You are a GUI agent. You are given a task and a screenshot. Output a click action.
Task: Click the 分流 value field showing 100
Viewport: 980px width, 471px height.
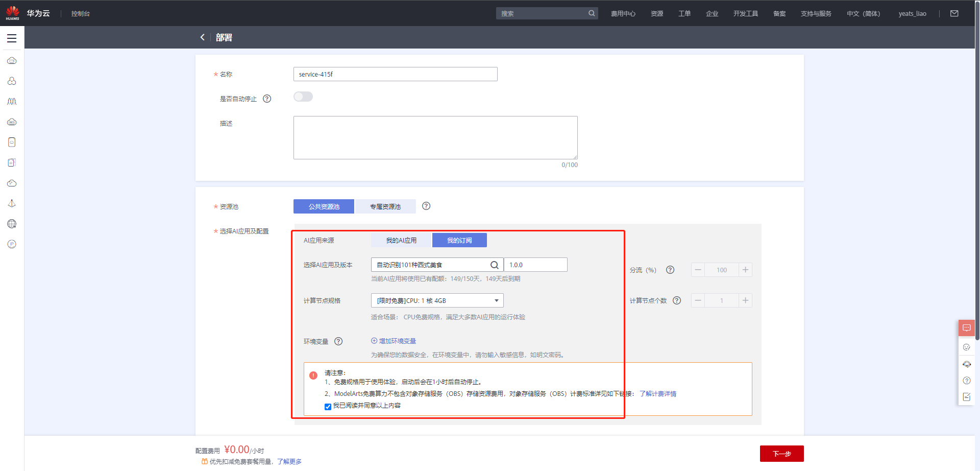[722, 270]
